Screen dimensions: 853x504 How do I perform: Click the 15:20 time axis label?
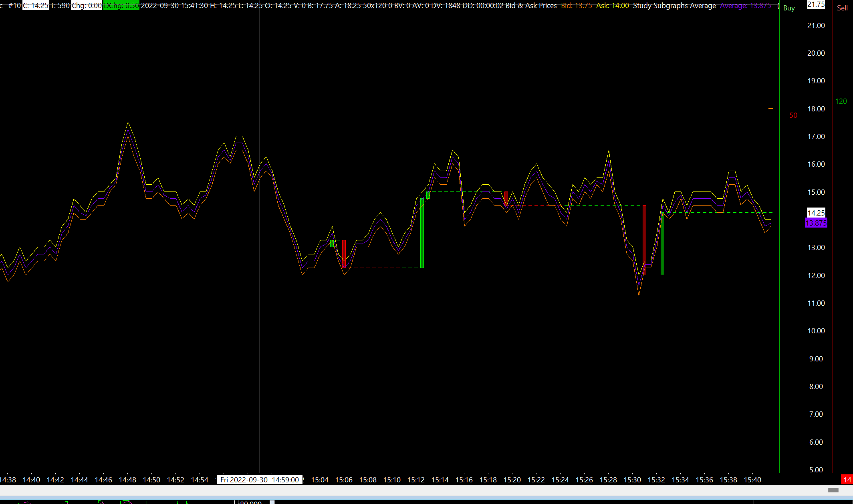pos(512,480)
